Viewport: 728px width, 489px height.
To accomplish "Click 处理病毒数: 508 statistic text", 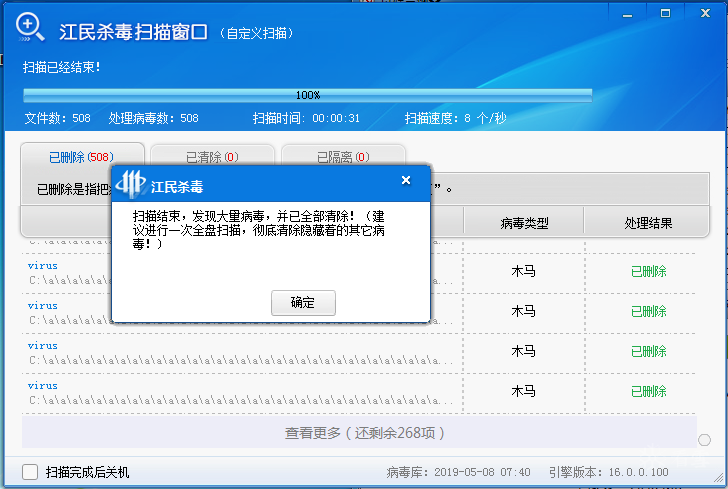I will [154, 118].
